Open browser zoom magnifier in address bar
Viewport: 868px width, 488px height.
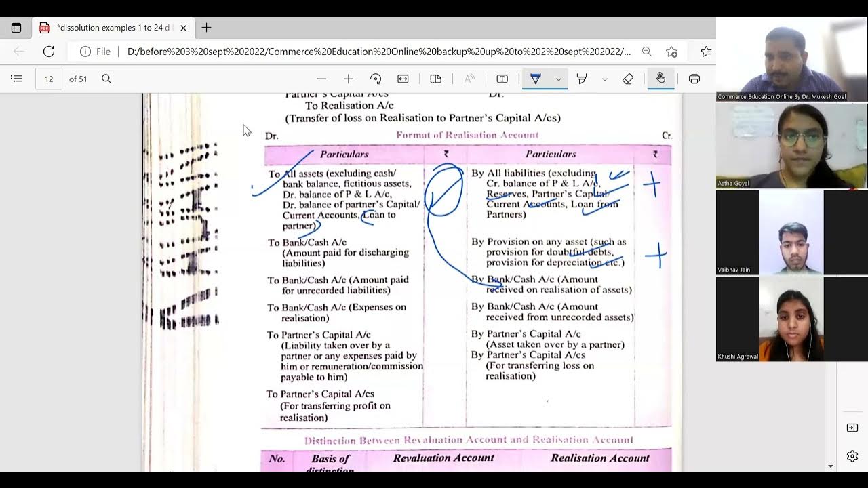pyautogui.click(x=646, y=52)
